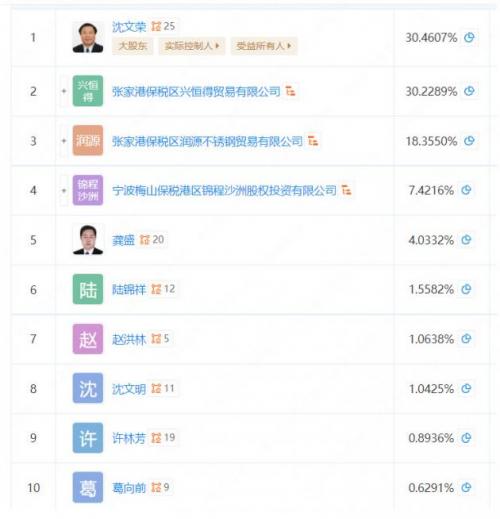Image resolution: width=500 pixels, height=519 pixels.
Task: Open shareholder link 许林芳
Action: click(x=129, y=438)
